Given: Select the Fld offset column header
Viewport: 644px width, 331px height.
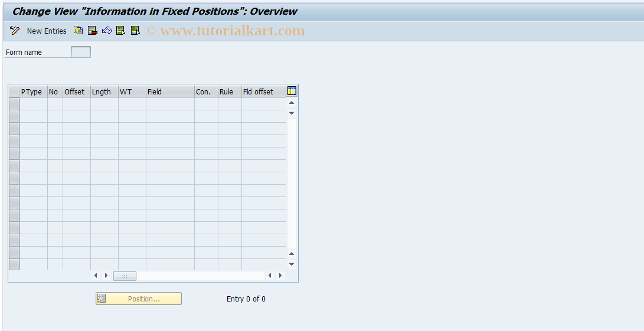Looking at the screenshot, I should 264,91.
